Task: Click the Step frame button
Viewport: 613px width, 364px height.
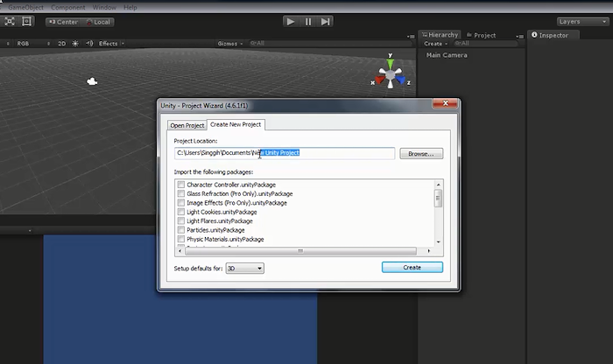Action: click(325, 22)
